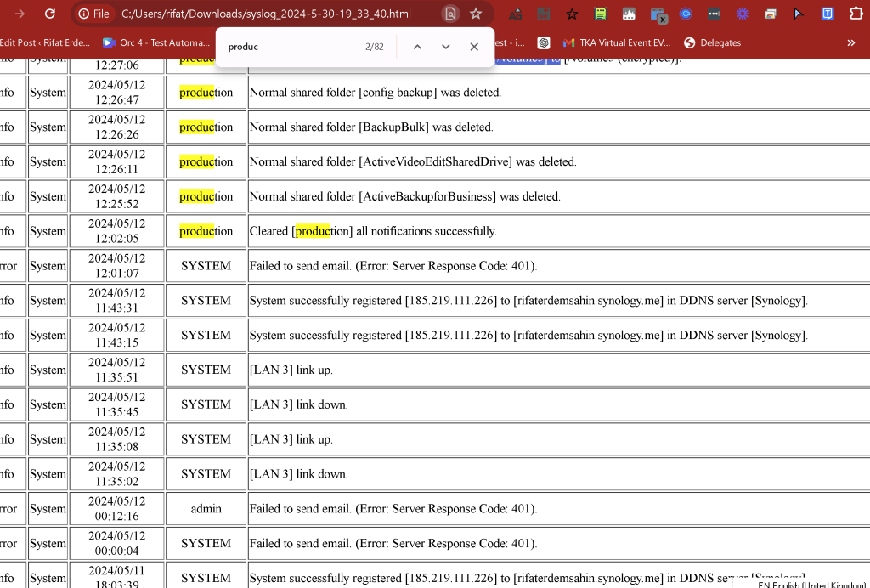Open the page search magnifier icon in address bar
This screenshot has width=870, height=588.
point(450,14)
